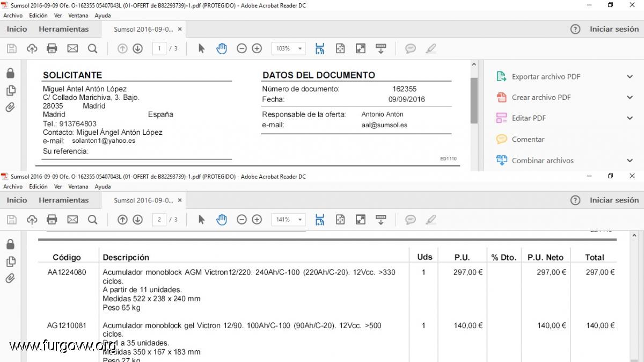Go to next page in the page 1 window
This screenshot has width=644, height=362.
pos(138,49)
